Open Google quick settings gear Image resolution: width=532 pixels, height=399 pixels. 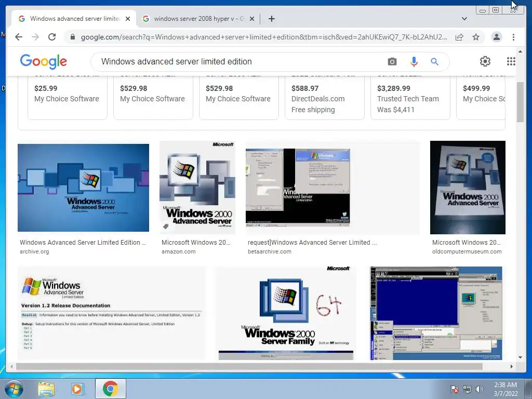[485, 61]
